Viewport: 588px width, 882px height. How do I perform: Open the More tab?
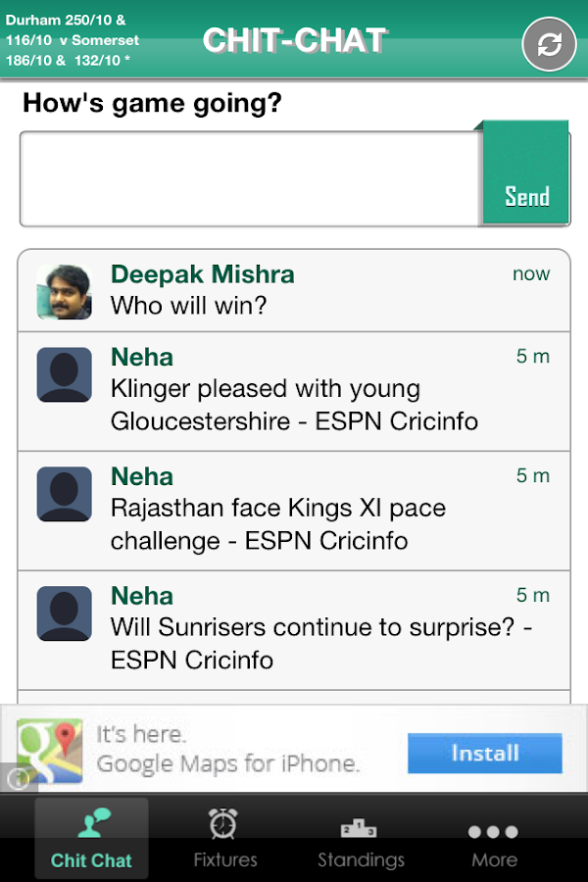pos(494,839)
